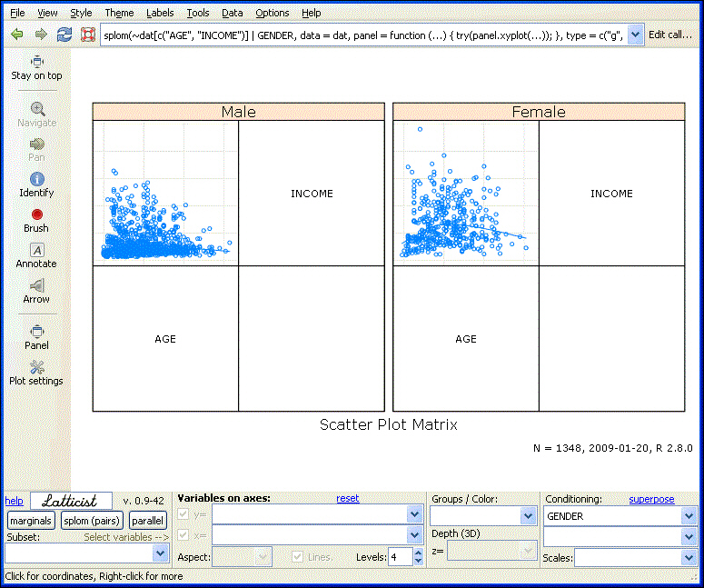704x588 pixels.
Task: Expand the plot call history dropdown
Action: coord(635,35)
